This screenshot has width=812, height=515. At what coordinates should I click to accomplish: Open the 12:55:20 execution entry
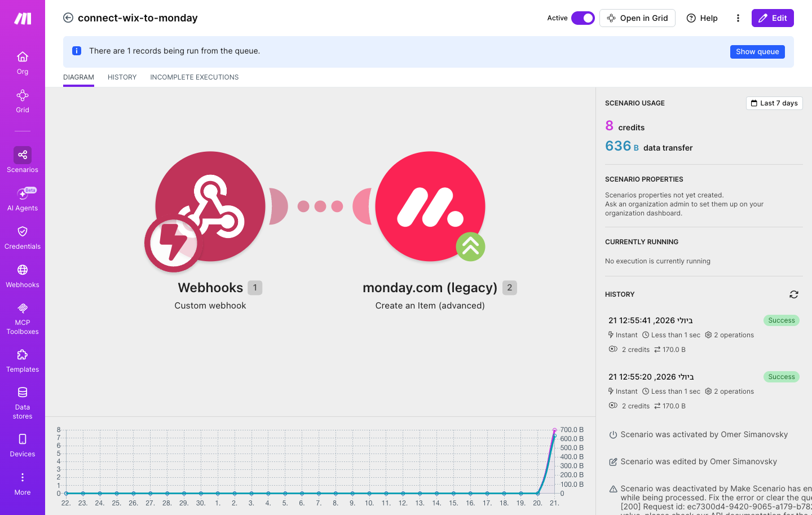[704, 391]
